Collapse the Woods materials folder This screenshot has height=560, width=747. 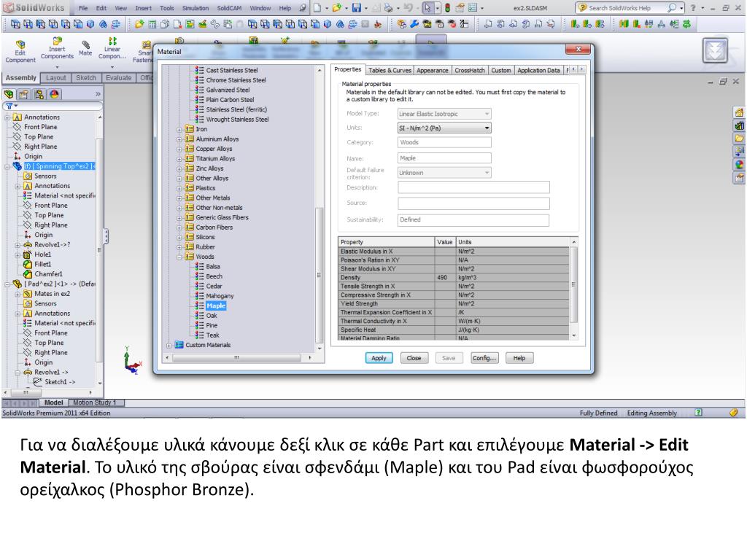click(x=179, y=257)
